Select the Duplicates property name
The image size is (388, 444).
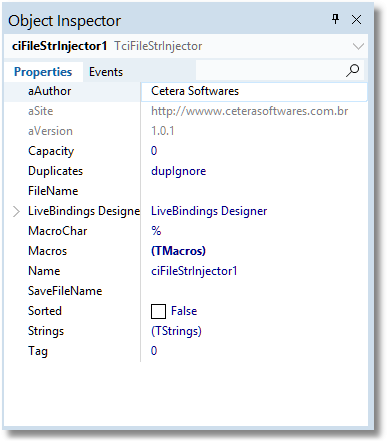(55, 171)
